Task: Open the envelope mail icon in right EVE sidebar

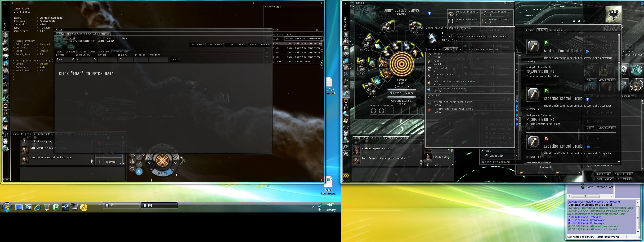Action: 346,48
